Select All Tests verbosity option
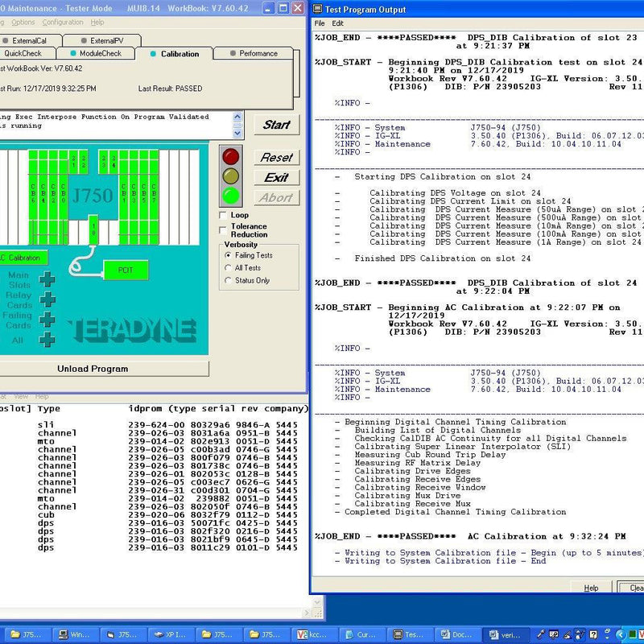 229,268
